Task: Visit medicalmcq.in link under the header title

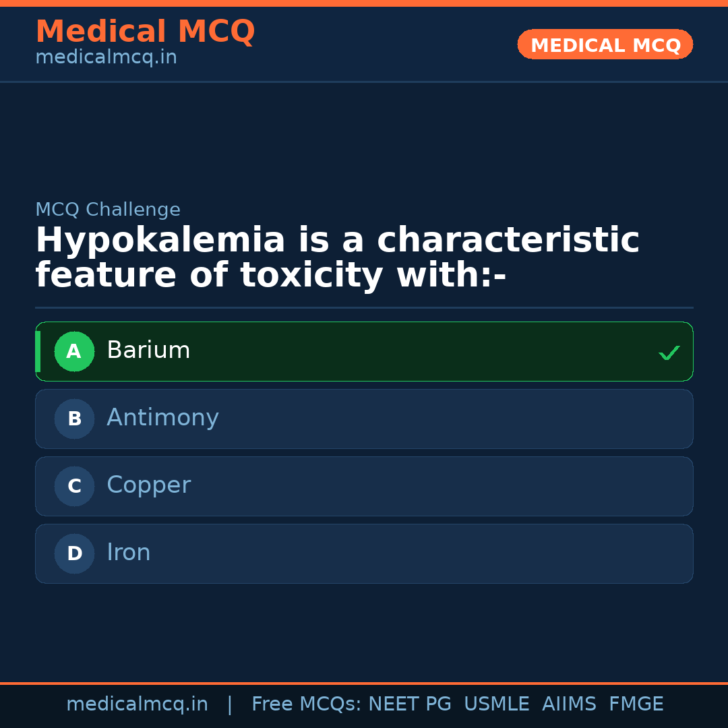Action: point(106,57)
